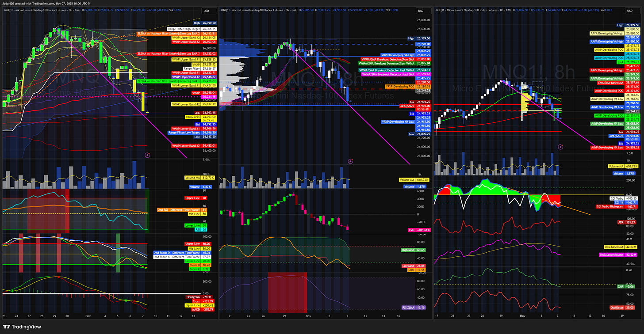Open the USD currency selector on the left chart

point(209,11)
